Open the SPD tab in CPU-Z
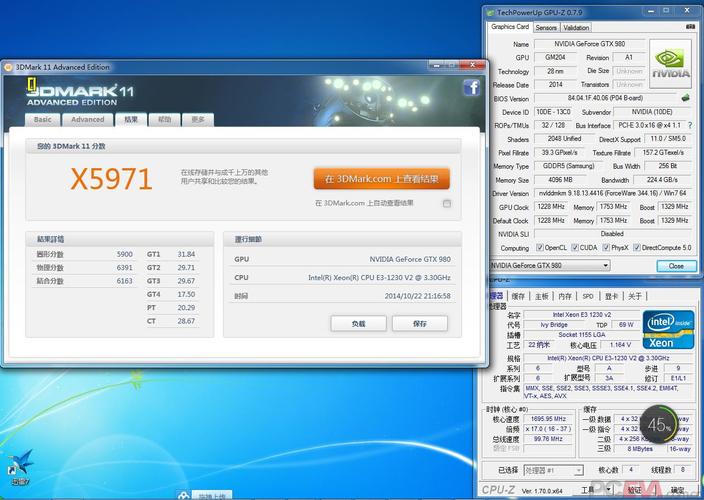Screen dimensions: 704x500 point(588,296)
